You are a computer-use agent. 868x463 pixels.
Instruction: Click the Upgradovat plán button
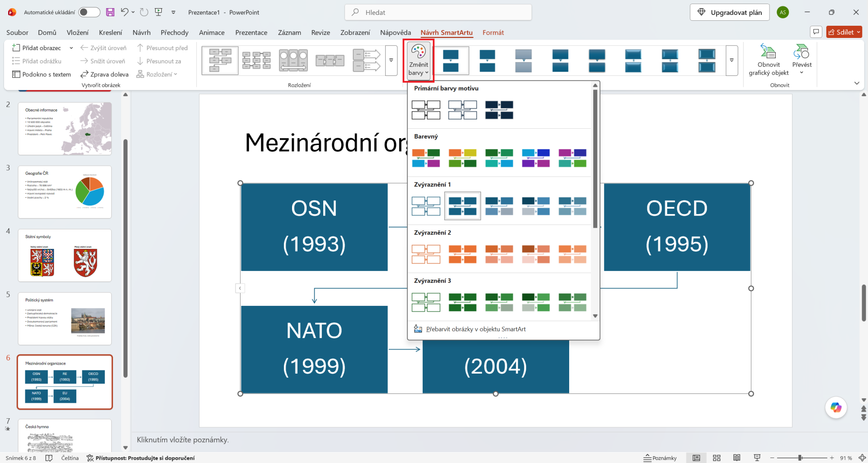click(730, 12)
